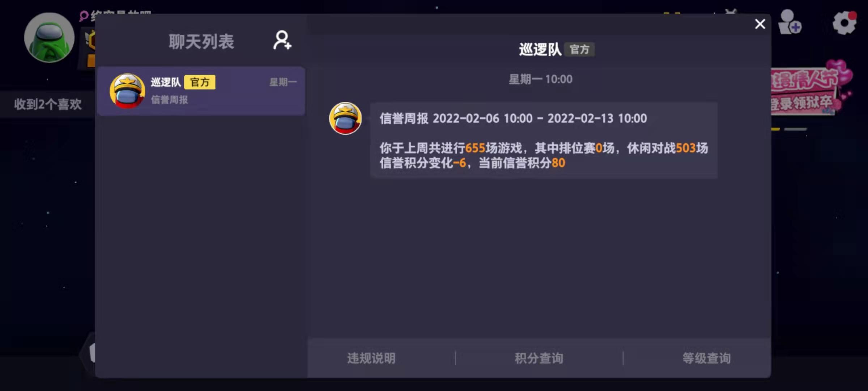
Task: Click the 聊天列表 panel title
Action: pyautogui.click(x=201, y=42)
